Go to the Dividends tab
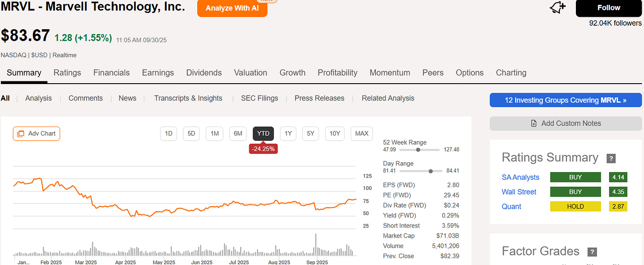The height and width of the screenshot is (265, 644). click(204, 73)
